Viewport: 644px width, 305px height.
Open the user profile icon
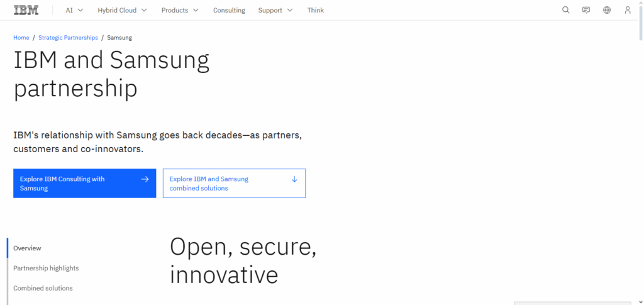[627, 10]
